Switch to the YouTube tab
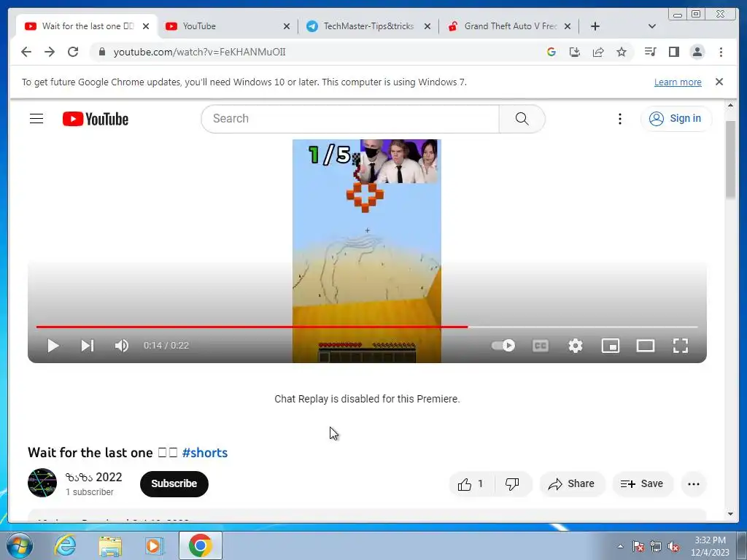This screenshot has height=560, width=747. [x=228, y=26]
